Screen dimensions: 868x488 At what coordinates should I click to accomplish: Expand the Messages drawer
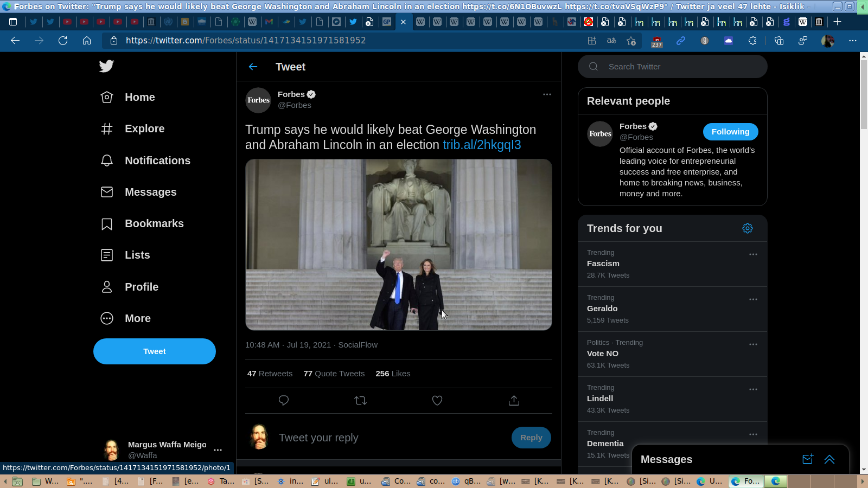click(829, 459)
